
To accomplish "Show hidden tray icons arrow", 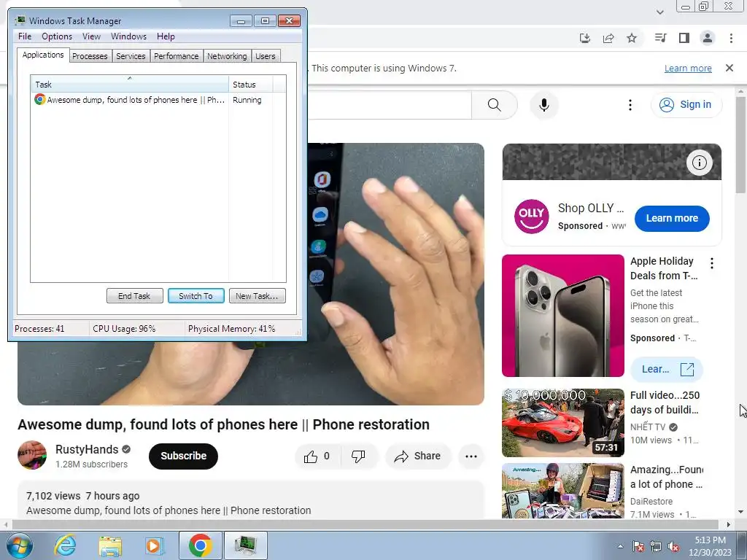I will pyautogui.click(x=620, y=546).
